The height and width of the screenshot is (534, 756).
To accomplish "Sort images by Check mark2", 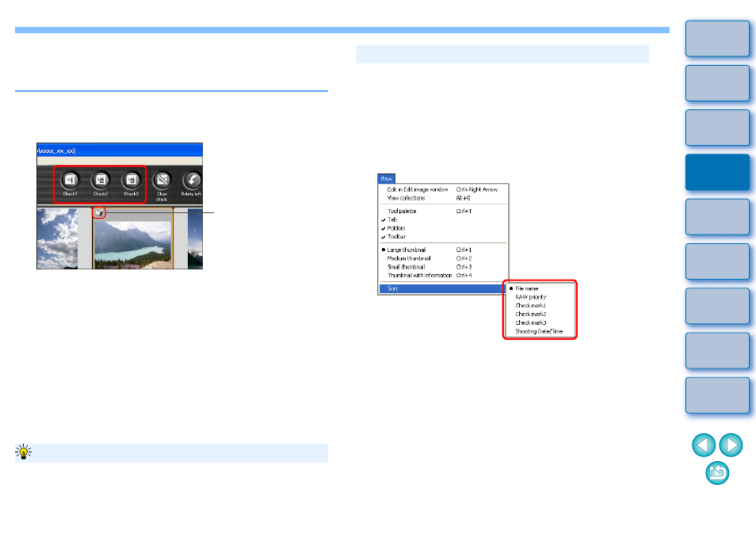I will 540,315.
